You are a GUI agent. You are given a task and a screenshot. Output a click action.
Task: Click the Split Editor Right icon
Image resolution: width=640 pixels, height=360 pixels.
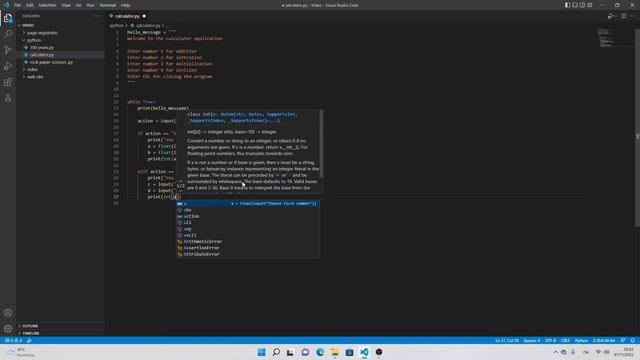[624, 16]
